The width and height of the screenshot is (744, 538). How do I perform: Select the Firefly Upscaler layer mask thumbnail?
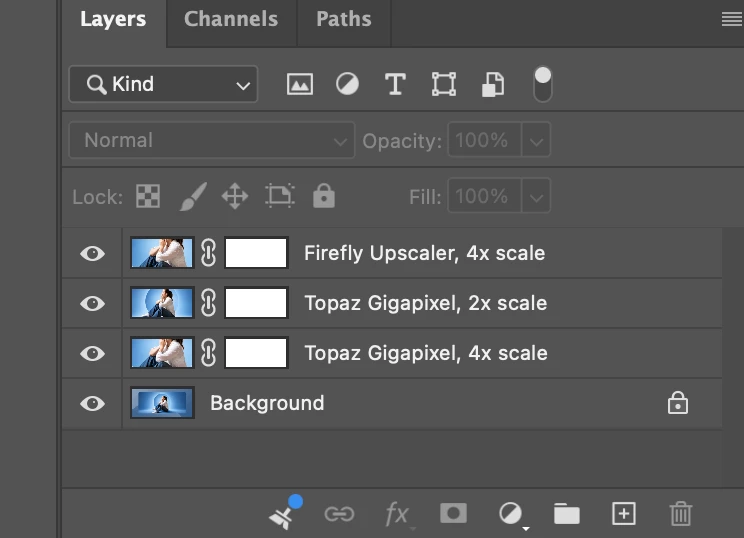(256, 253)
